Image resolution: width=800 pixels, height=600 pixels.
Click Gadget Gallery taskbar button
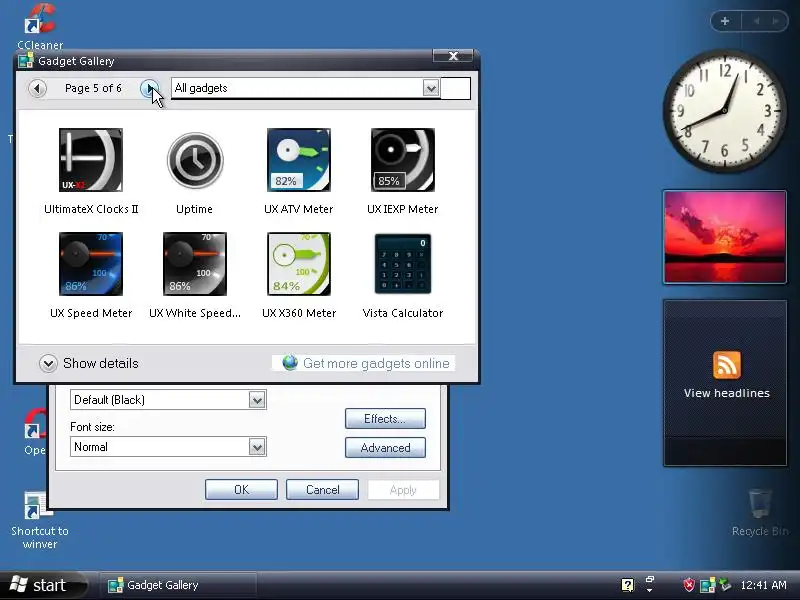pyautogui.click(x=178, y=585)
